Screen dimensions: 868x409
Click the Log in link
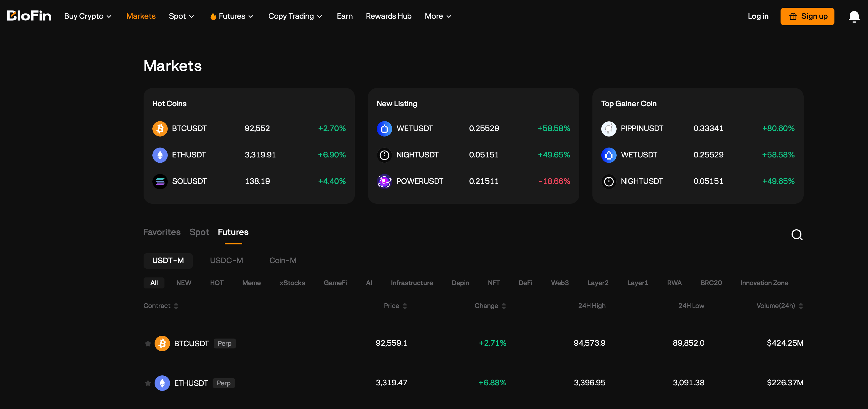[x=758, y=16]
